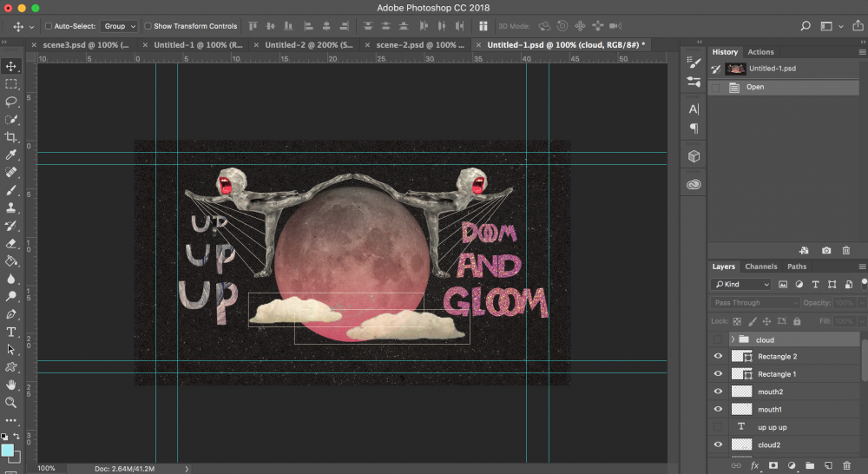Screen dimensions: 868x474
Task: Select the Brush tool
Action: pyautogui.click(x=10, y=190)
